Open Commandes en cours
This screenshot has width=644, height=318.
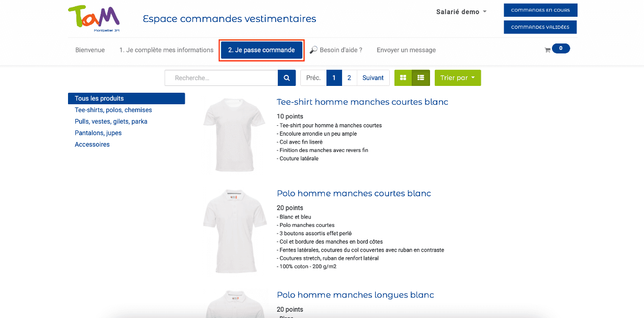pos(540,9)
